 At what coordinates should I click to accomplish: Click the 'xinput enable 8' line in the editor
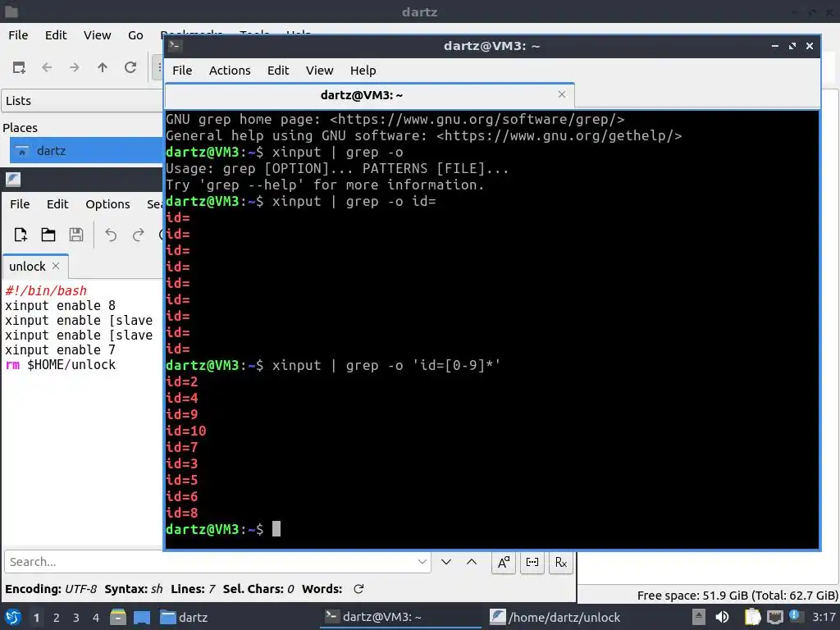pyautogui.click(x=60, y=305)
